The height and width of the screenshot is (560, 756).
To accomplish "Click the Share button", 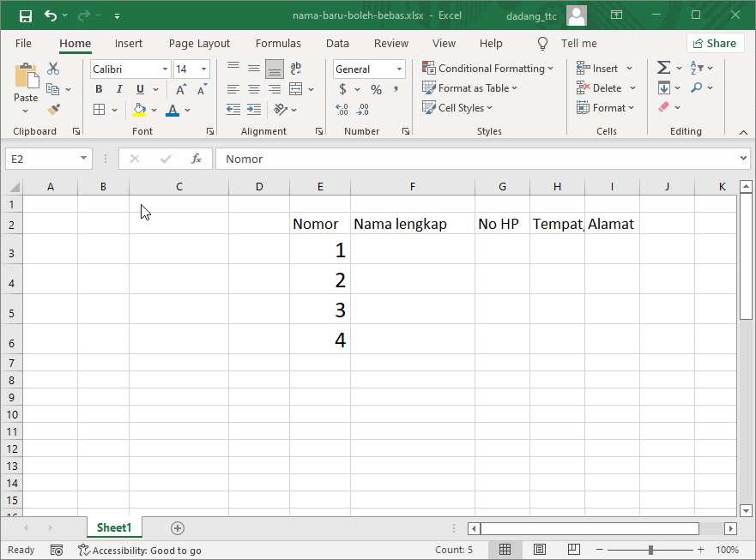I will [x=715, y=44].
